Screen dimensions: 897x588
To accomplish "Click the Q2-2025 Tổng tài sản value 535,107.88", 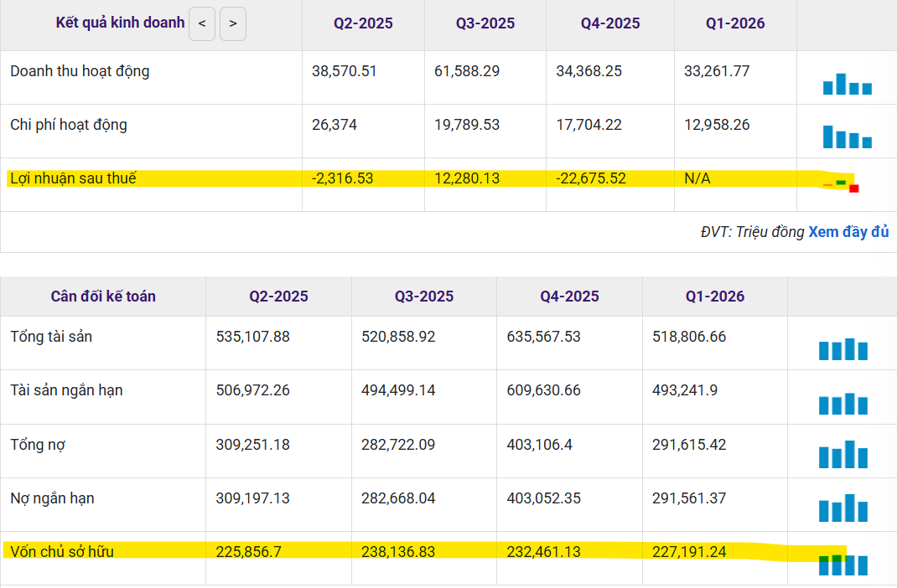I will [253, 337].
